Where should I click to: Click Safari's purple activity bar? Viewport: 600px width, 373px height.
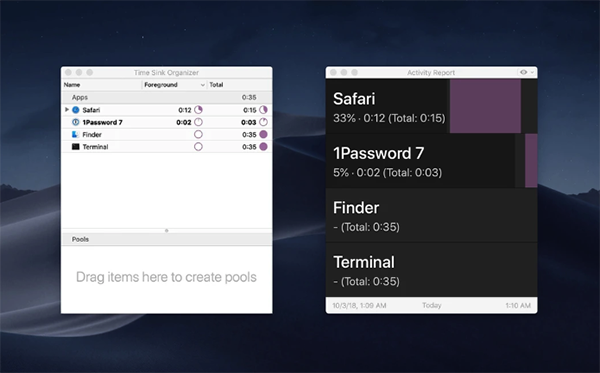pyautogui.click(x=485, y=106)
